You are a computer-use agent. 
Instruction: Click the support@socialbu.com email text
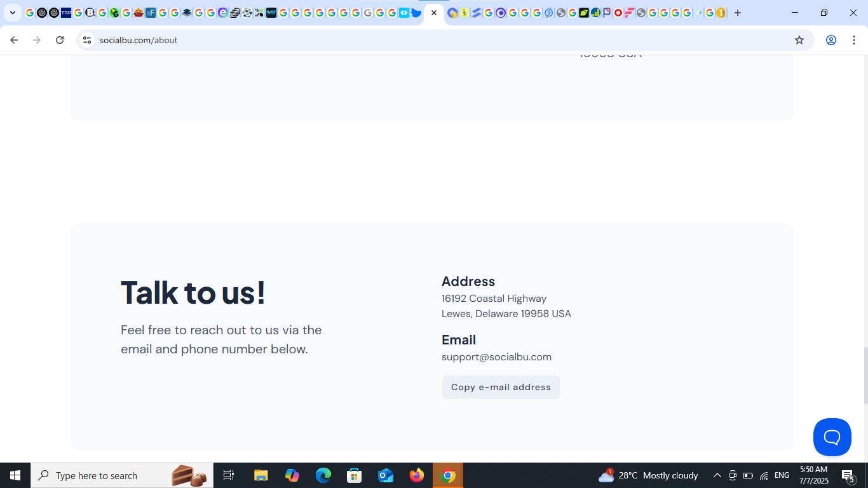click(x=496, y=356)
